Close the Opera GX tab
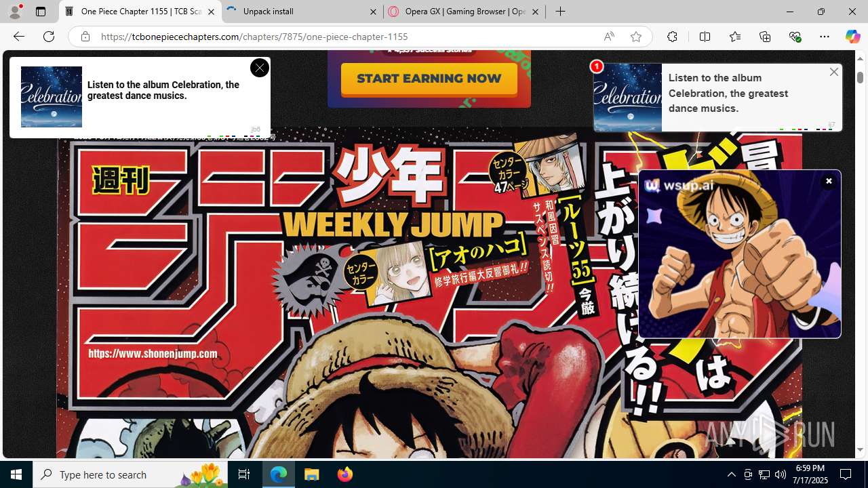This screenshot has width=868, height=488. 535,12
